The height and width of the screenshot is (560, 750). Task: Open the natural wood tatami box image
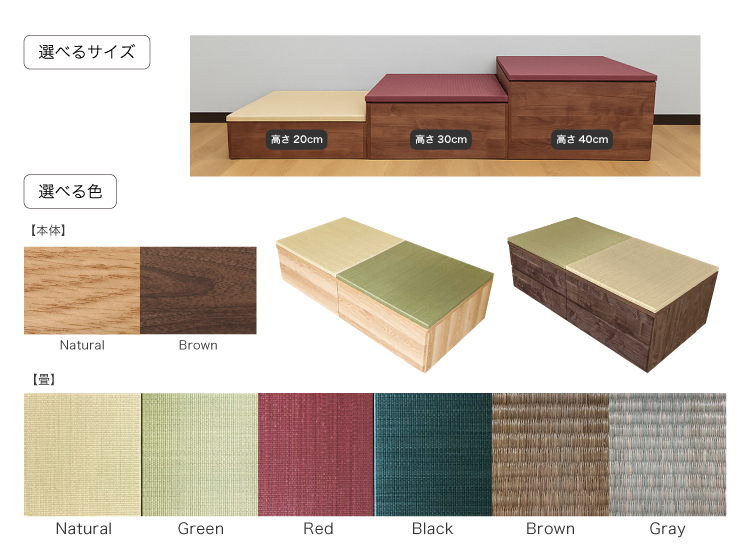(x=385, y=295)
